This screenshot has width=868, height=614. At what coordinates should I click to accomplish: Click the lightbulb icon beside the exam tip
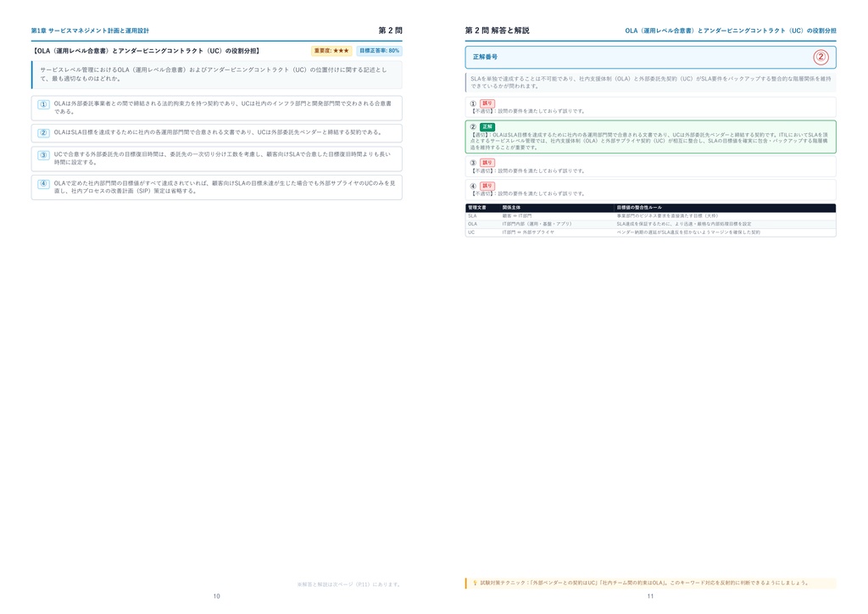click(x=475, y=583)
